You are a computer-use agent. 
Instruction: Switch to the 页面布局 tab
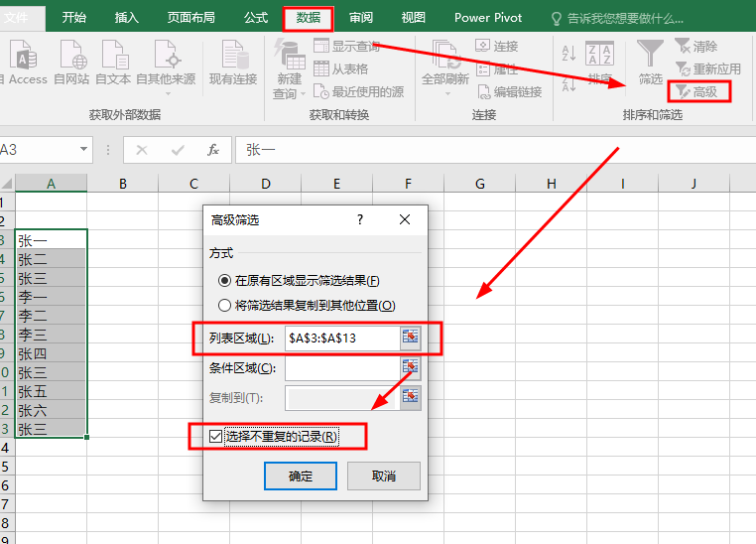point(190,18)
